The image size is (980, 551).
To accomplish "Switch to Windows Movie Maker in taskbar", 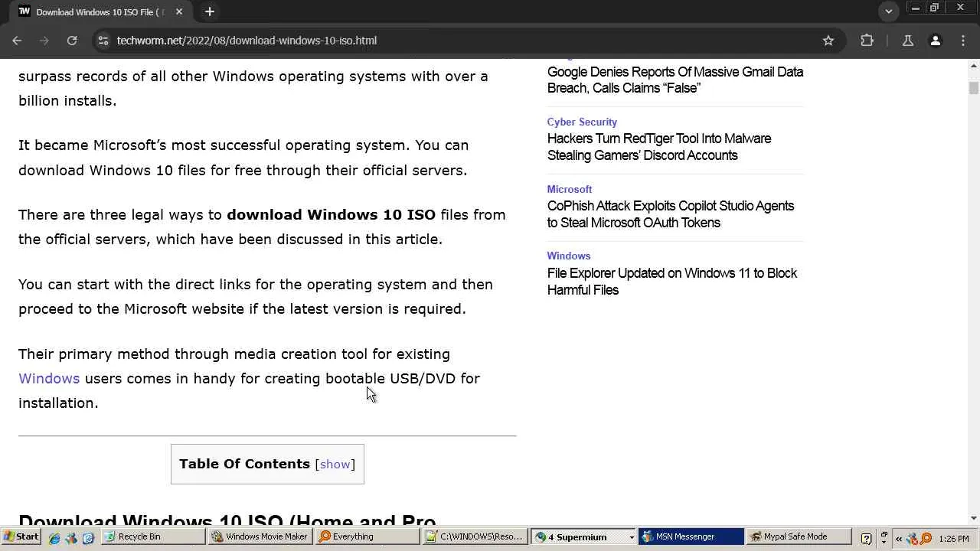I will tap(260, 536).
